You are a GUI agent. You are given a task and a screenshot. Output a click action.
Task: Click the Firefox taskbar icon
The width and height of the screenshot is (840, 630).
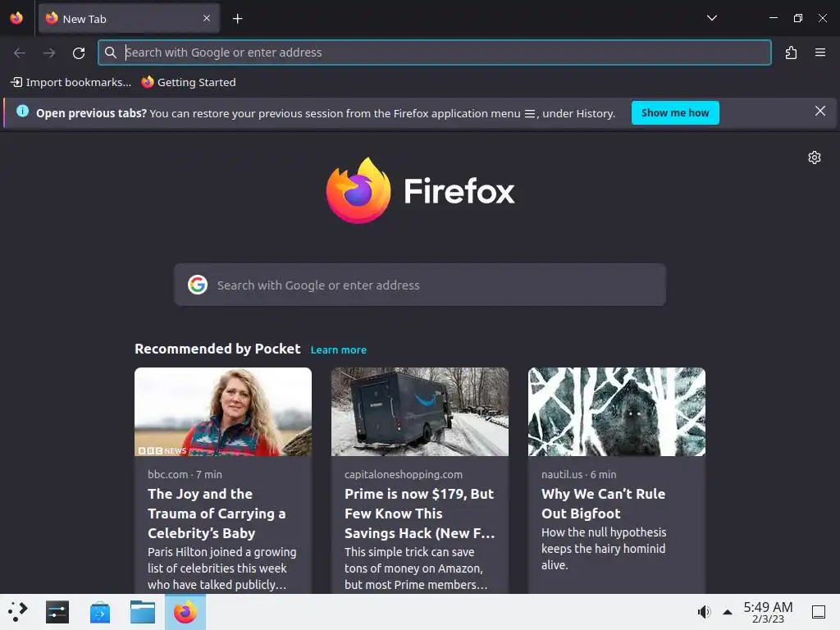click(x=185, y=612)
